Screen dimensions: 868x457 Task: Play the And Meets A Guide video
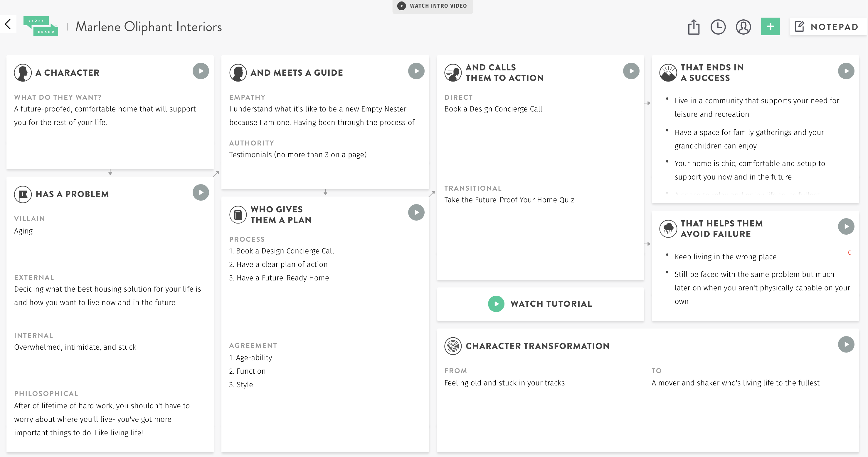[416, 71]
